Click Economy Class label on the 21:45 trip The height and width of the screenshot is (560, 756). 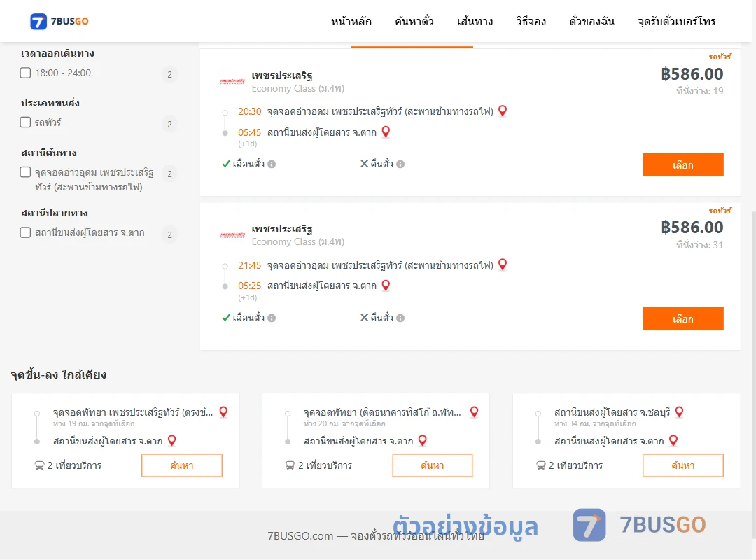coord(298,241)
